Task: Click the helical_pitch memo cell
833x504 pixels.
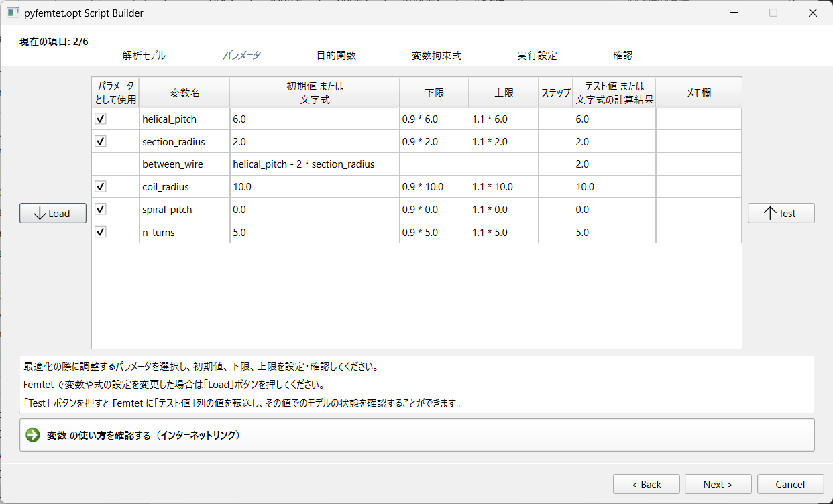Action: 699,119
